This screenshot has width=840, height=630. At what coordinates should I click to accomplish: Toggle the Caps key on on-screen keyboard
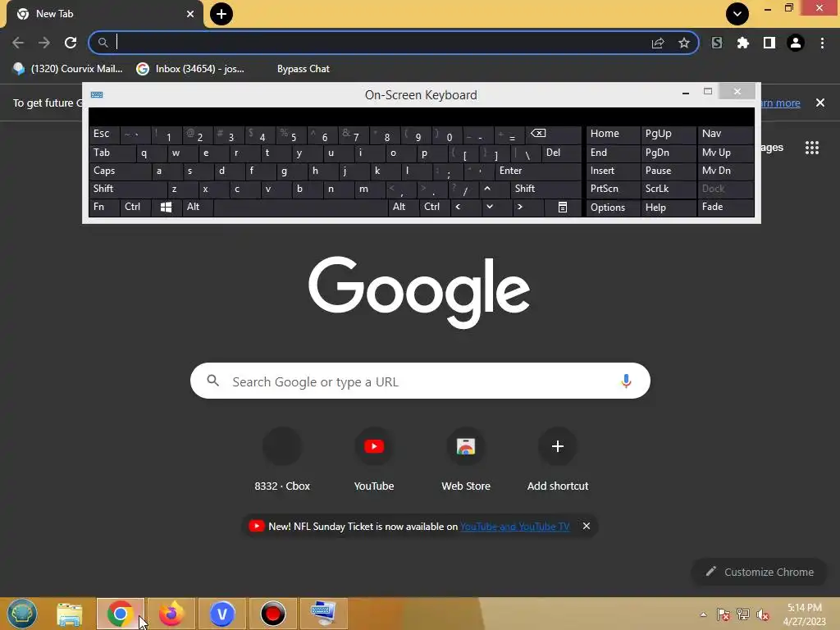(120, 171)
